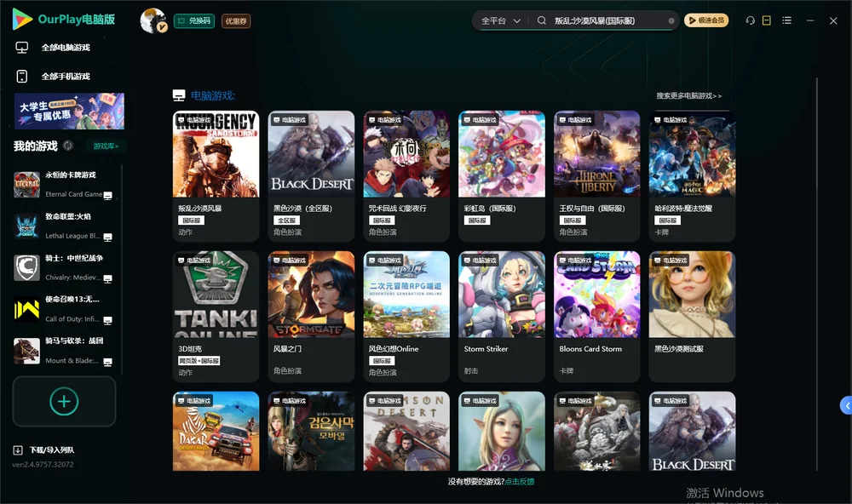The image size is (852, 504).
Task: Select Call of Duty: Infinite in my games
Action: pos(64,310)
